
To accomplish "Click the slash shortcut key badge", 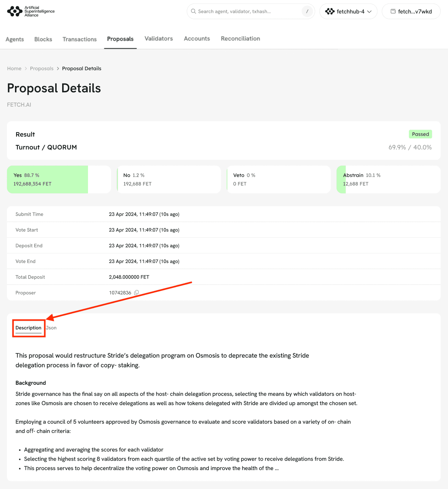I will click(307, 12).
